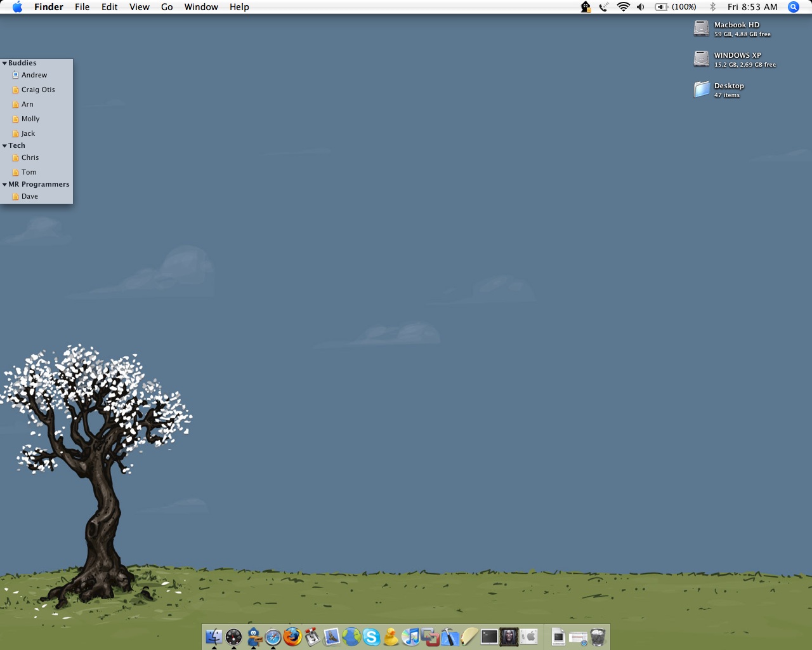Screen dimensions: 812x650
Task: Select Tom in the Tech group
Action: [36, 172]
